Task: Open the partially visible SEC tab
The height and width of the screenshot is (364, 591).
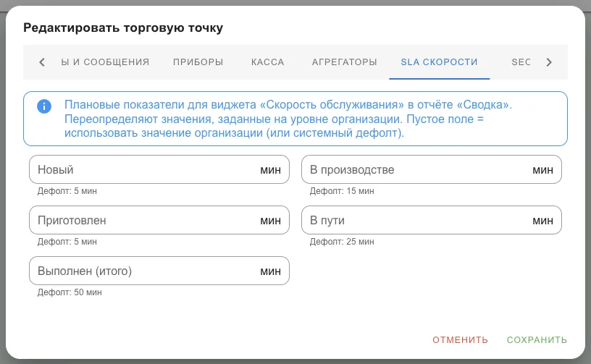Action: click(x=521, y=62)
